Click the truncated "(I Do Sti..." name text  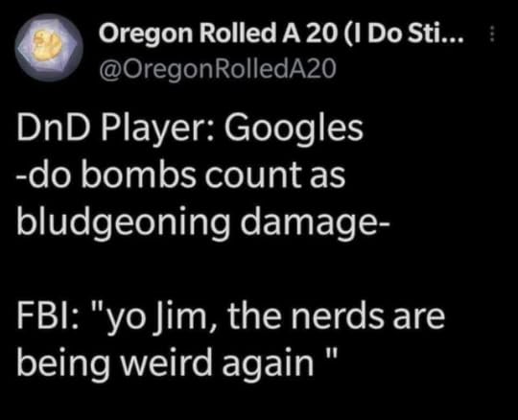point(404,34)
